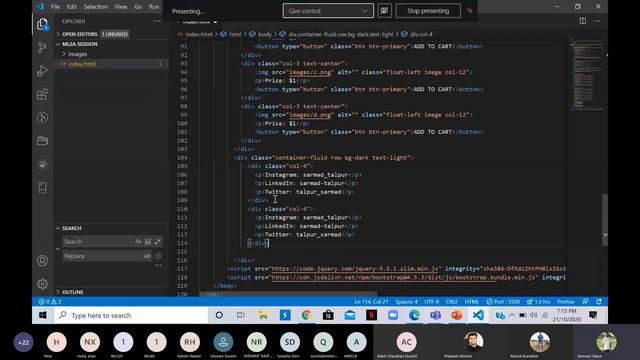Open the Accounts icon in activity bar
This screenshot has height=360, width=640.
coord(42,260)
